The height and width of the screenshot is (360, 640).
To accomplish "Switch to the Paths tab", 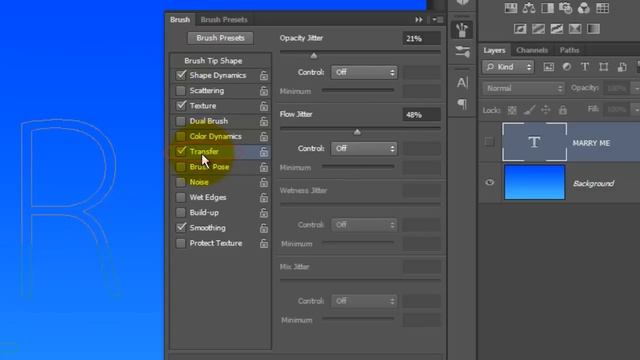I will [569, 50].
